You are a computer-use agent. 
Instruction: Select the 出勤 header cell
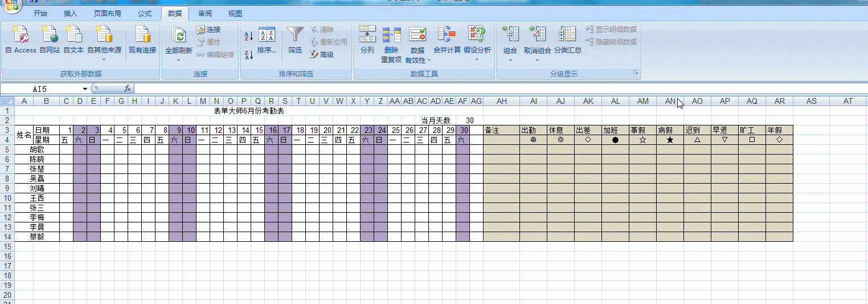point(533,130)
